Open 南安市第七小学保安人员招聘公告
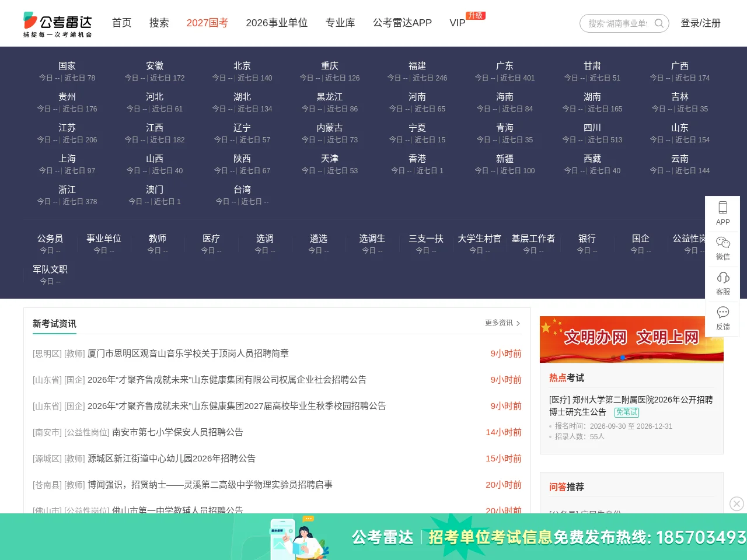747x560 pixels. point(177,432)
